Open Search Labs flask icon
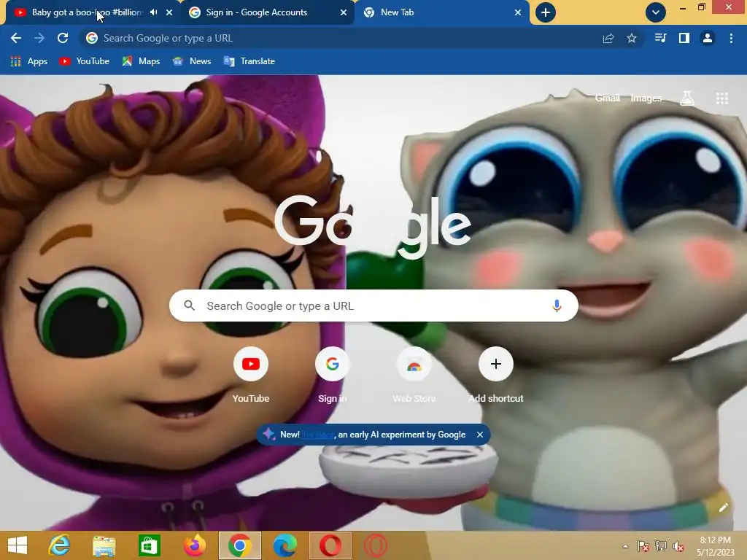The width and height of the screenshot is (747, 560). point(686,98)
